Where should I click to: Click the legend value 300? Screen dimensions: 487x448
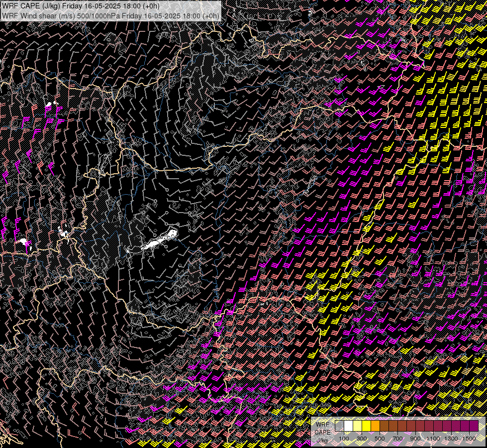tap(362, 439)
